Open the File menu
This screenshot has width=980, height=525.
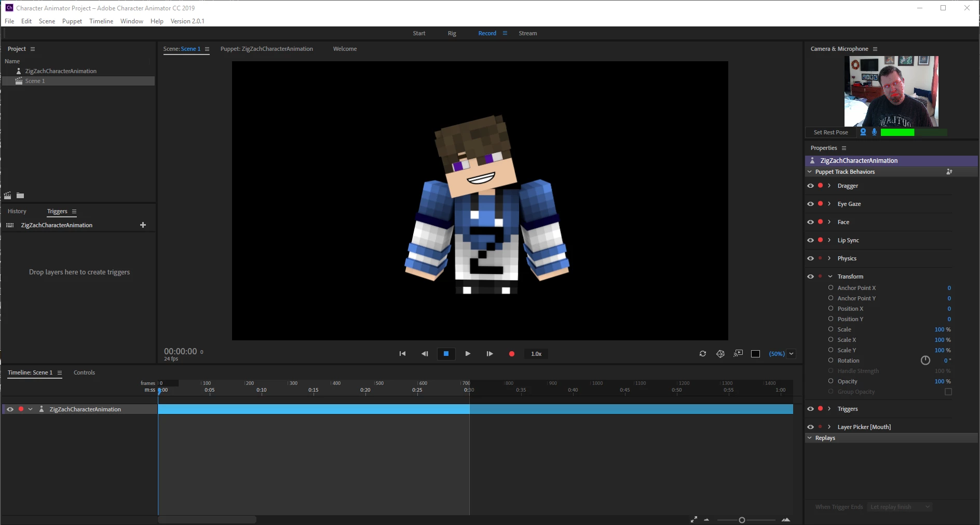point(9,21)
